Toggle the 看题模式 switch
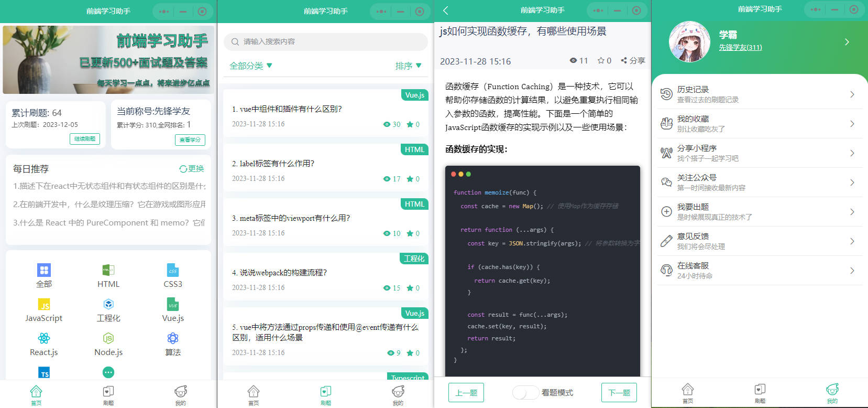Viewport: 868px width, 408px height. tap(525, 392)
